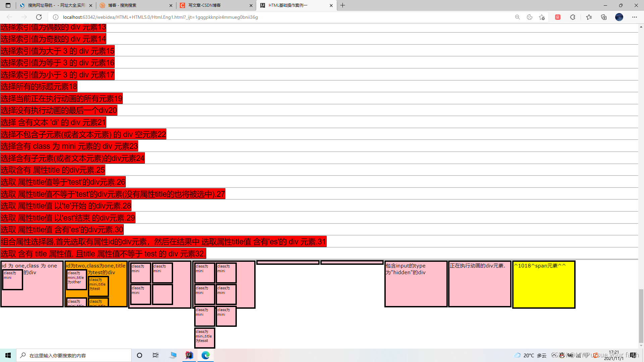Click the Windows taskbar search box

[74, 355]
